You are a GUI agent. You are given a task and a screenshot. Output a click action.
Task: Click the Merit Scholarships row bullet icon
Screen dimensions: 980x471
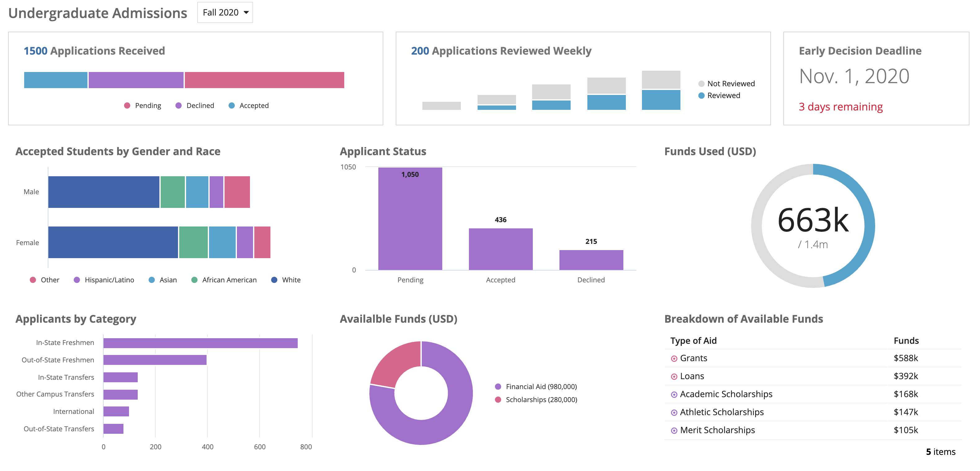[x=674, y=431]
